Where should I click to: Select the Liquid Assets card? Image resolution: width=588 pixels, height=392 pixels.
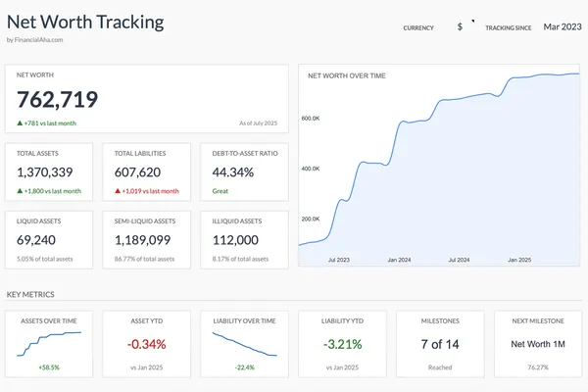pos(49,240)
